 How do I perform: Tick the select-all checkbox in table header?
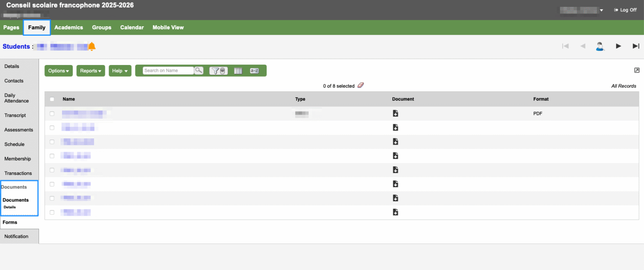pos(52,99)
